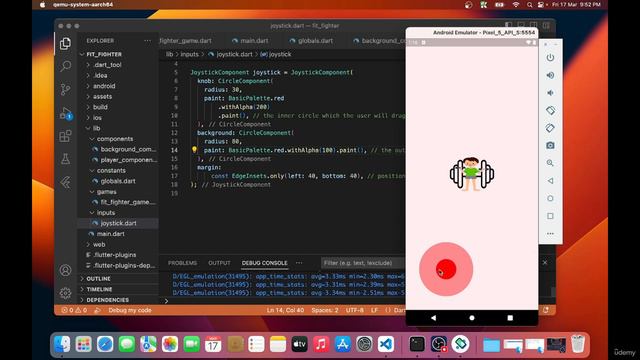This screenshot has height=360, width=640.
Task: Tap the weightlifter player sprite in emulator
Action: pos(471,173)
